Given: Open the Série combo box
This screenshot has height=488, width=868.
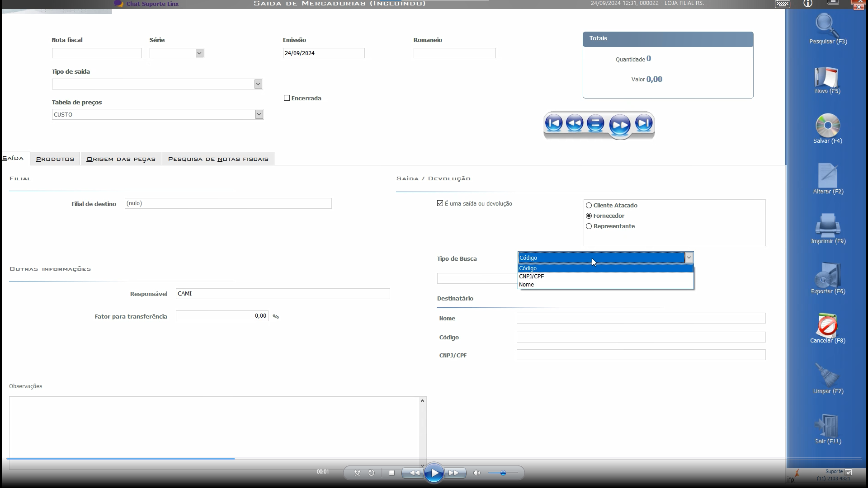Looking at the screenshot, I should (x=199, y=53).
